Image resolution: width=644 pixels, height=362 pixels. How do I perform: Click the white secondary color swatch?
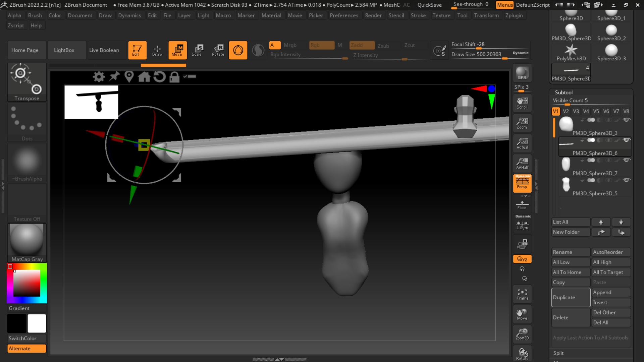tap(37, 323)
